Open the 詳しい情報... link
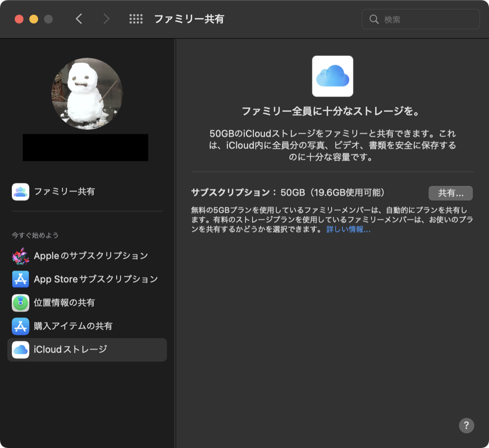 point(348,229)
